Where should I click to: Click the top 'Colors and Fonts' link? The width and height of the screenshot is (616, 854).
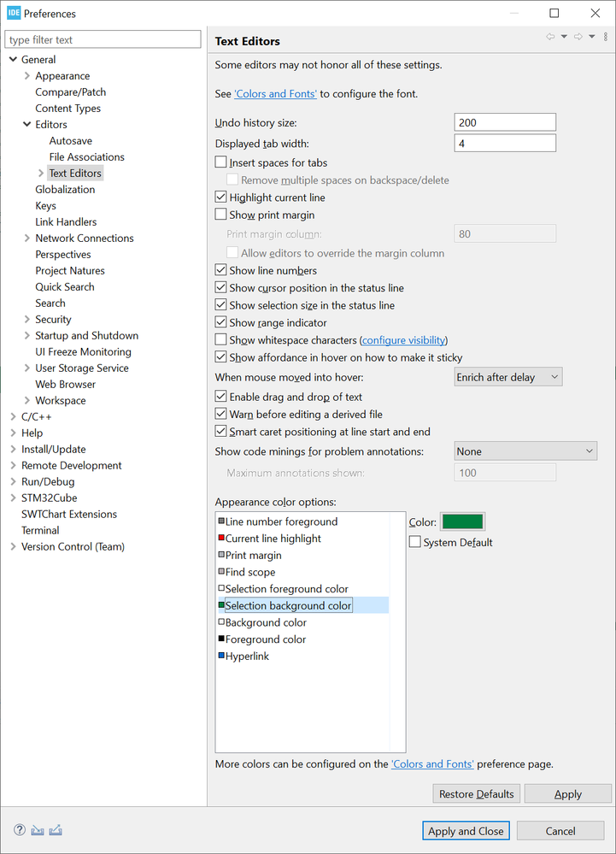275,94
